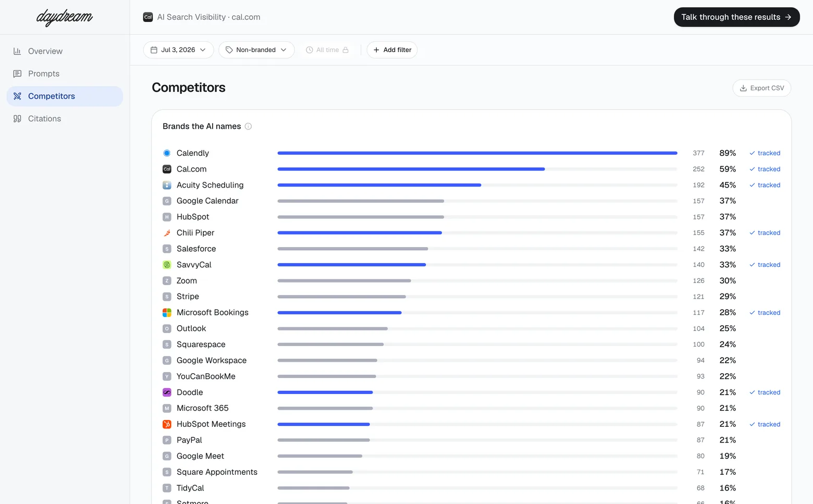This screenshot has height=504, width=813.
Task: Toggle tracked status for Cal.com
Action: 765,169
